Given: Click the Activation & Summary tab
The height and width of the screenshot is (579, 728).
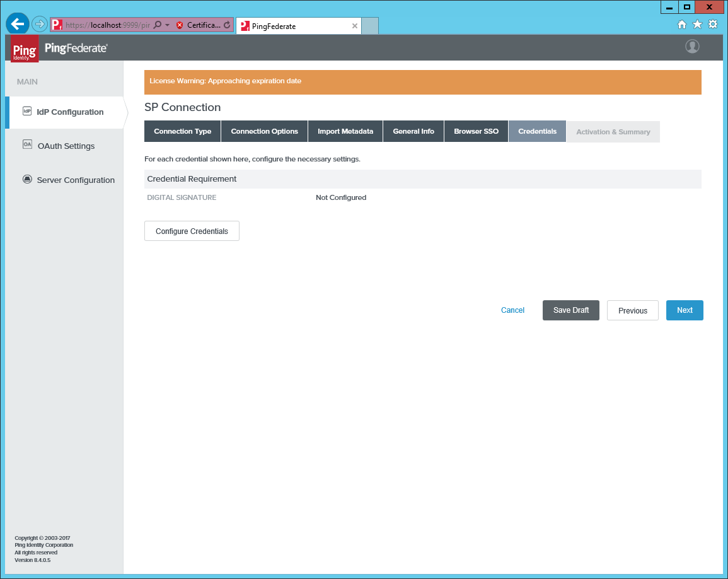Looking at the screenshot, I should [613, 132].
